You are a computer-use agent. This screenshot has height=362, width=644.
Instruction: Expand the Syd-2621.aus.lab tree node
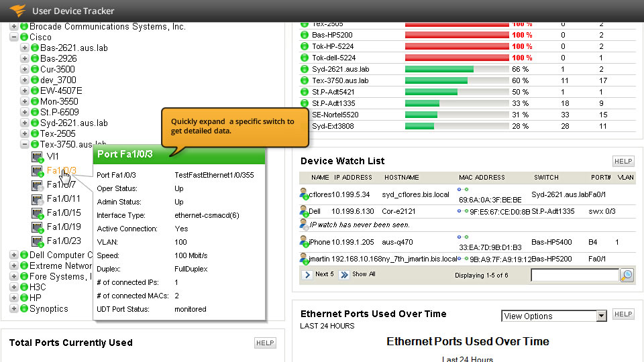point(25,123)
